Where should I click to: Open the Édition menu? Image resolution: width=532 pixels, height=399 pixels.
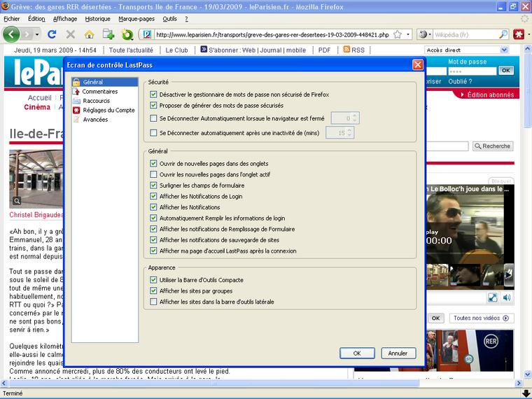coord(36,19)
